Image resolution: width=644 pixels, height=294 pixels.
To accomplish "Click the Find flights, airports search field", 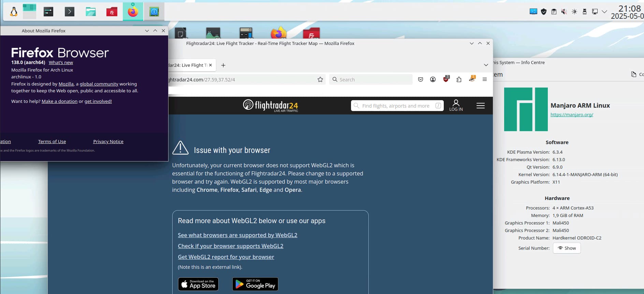I will tap(397, 106).
